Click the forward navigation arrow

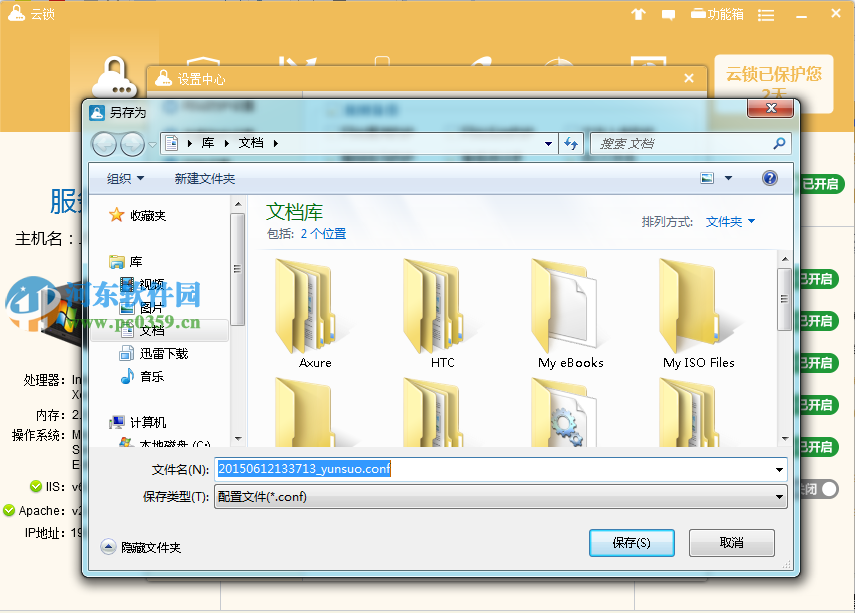click(x=131, y=144)
